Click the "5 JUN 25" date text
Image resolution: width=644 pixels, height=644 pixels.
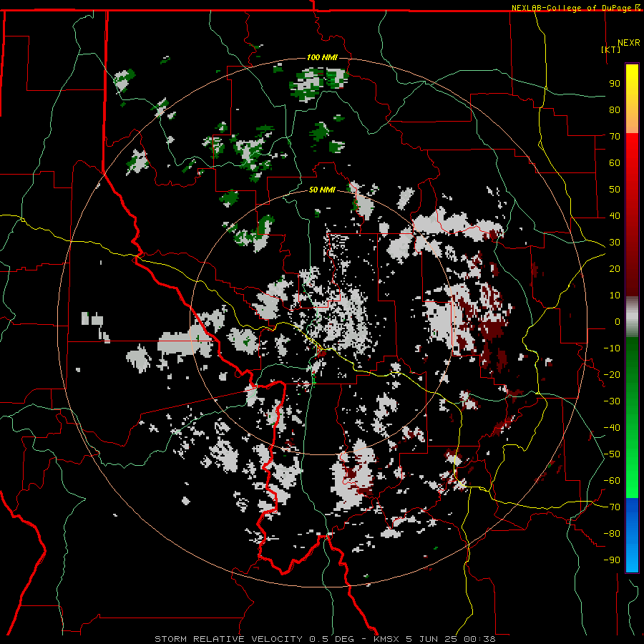tap(432, 639)
